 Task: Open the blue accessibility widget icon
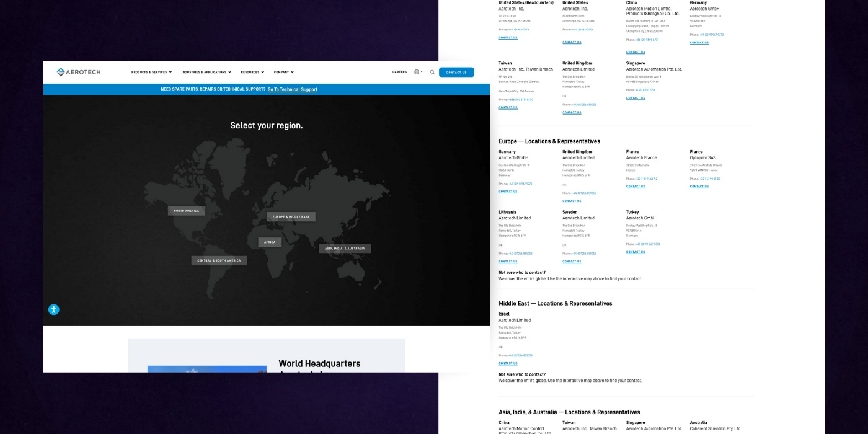54,309
